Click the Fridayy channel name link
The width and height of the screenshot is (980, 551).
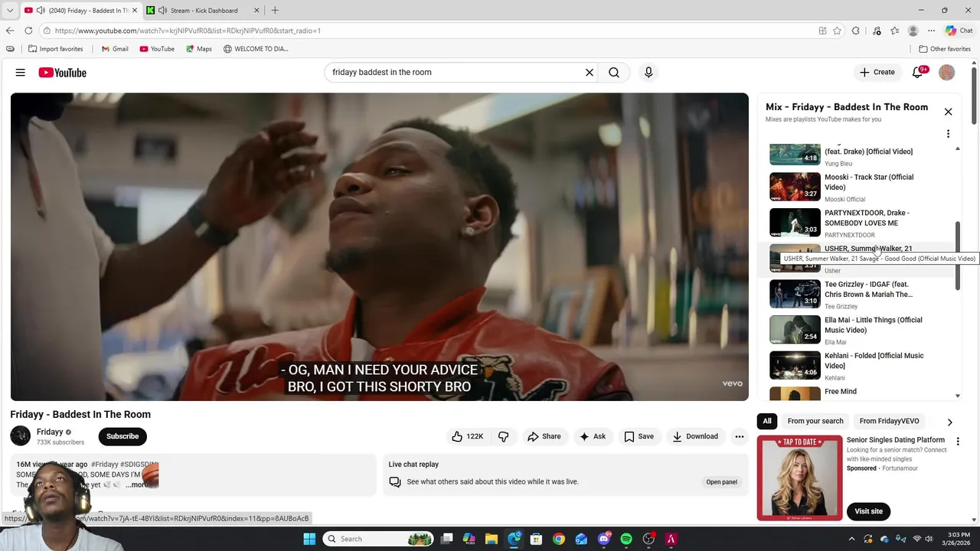click(50, 432)
